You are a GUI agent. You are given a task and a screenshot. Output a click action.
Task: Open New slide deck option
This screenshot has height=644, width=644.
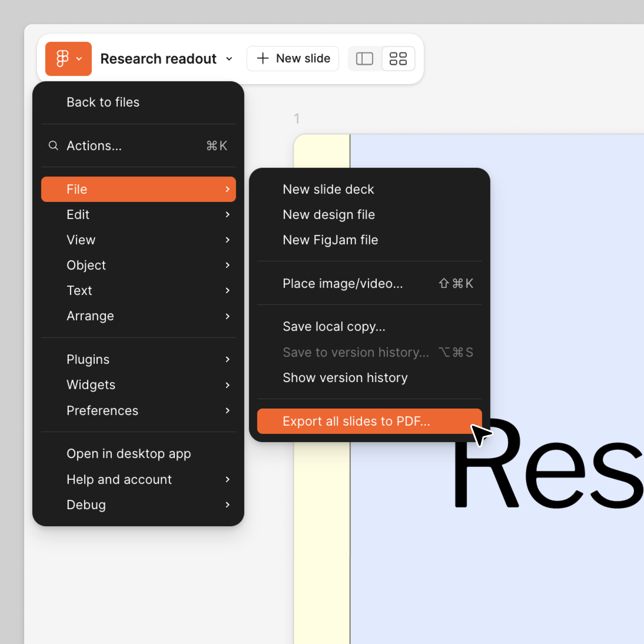328,189
